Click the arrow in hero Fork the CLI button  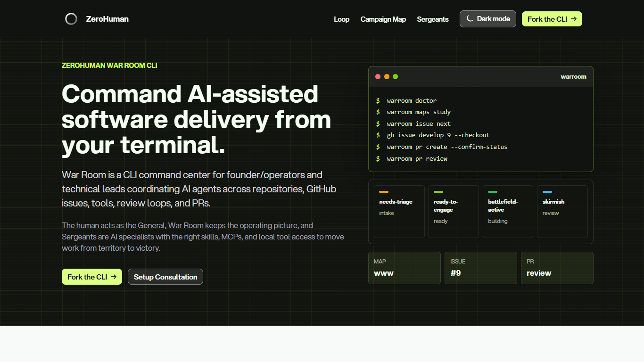[113, 277]
